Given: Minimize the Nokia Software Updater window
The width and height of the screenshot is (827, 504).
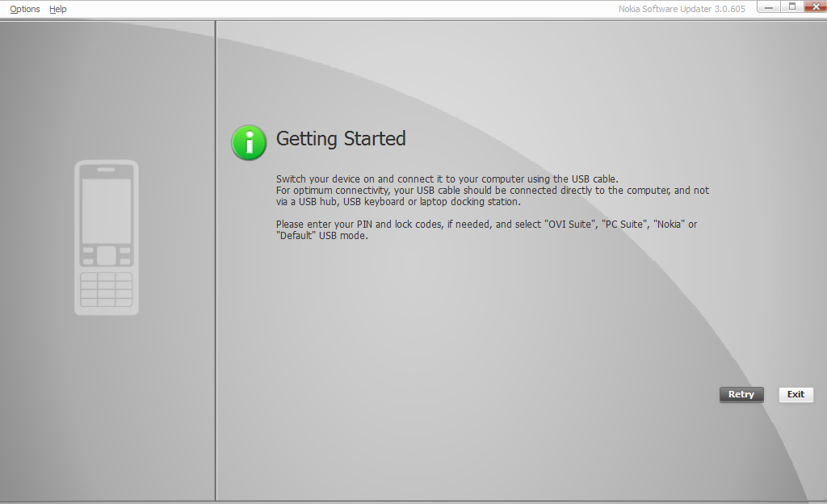Looking at the screenshot, I should [x=769, y=6].
